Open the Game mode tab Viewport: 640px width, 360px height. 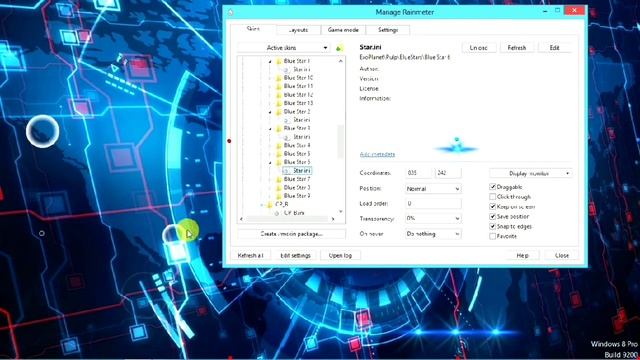click(343, 30)
